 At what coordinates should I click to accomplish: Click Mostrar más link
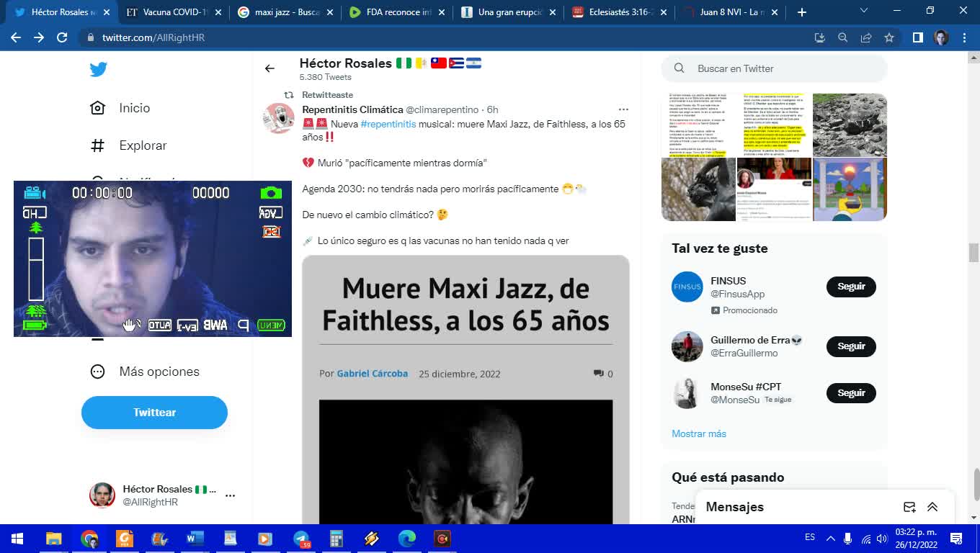click(698, 434)
